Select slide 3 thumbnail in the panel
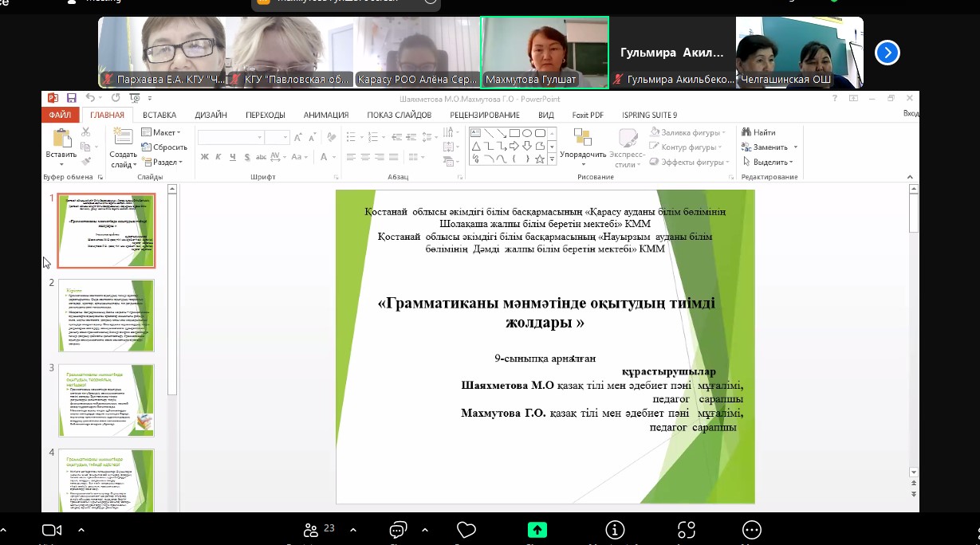This screenshot has width=980, height=545. coord(107,401)
